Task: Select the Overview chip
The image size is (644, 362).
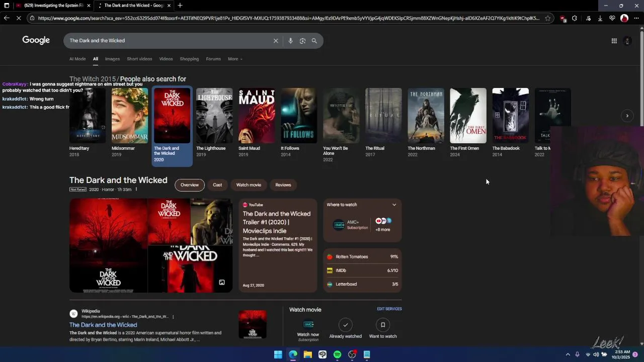Action: click(x=190, y=185)
